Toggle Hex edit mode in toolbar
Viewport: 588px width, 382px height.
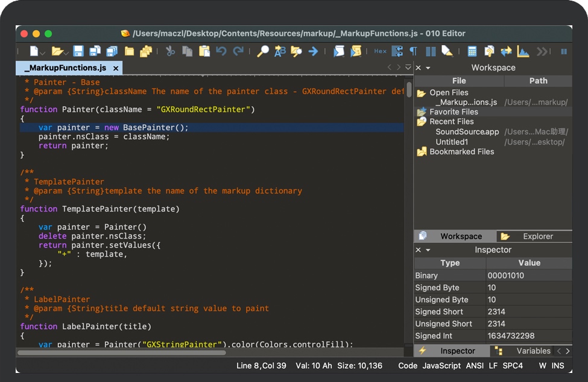380,51
